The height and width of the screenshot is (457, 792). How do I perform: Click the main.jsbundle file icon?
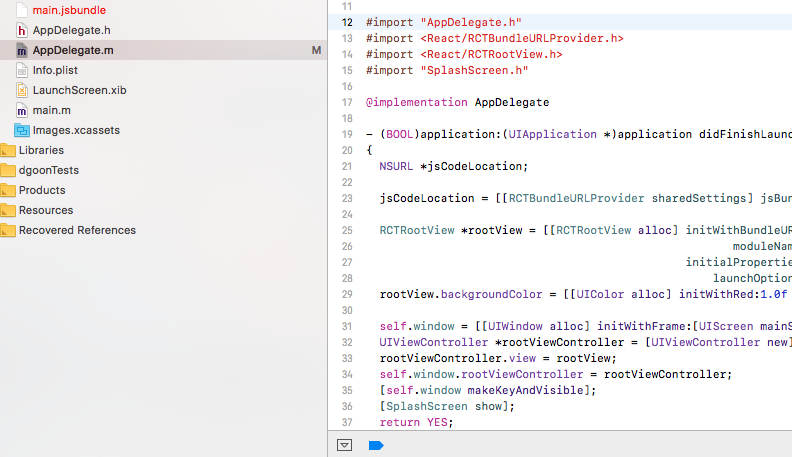22,10
